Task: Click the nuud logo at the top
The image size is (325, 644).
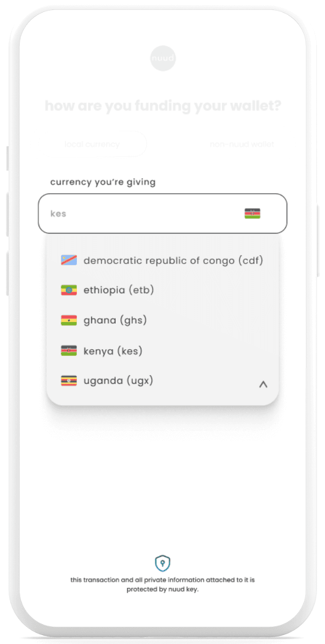Action: pos(163,58)
